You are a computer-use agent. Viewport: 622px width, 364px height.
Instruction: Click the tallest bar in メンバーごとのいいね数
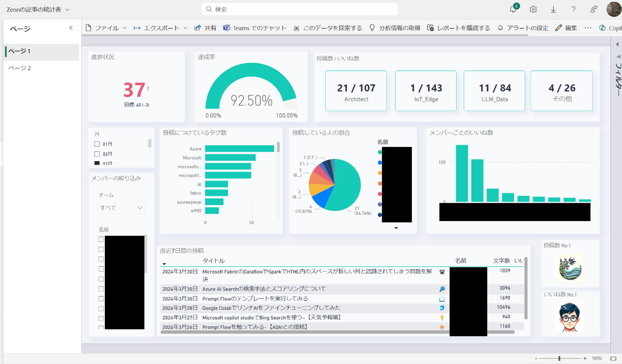(462, 174)
